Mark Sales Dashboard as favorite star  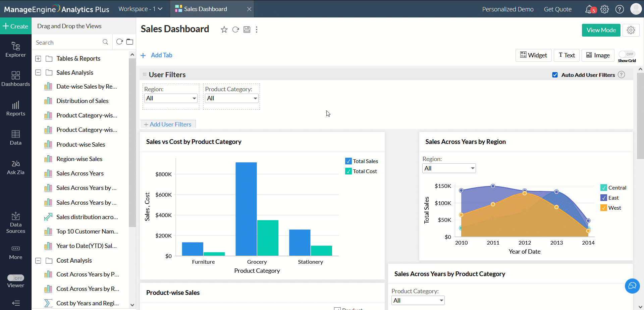click(224, 30)
